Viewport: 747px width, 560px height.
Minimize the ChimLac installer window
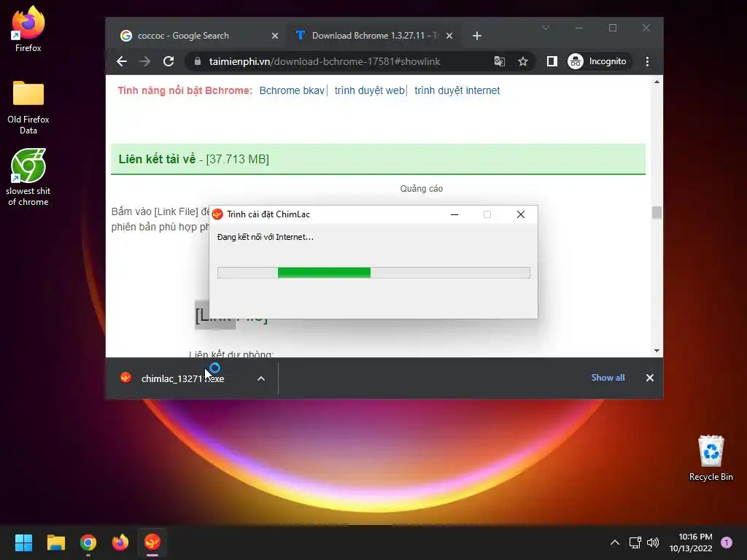[454, 214]
